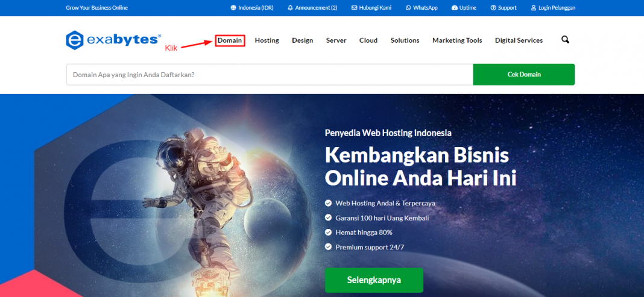Open the Announcement (2) link
644x297 pixels.
(316, 8)
